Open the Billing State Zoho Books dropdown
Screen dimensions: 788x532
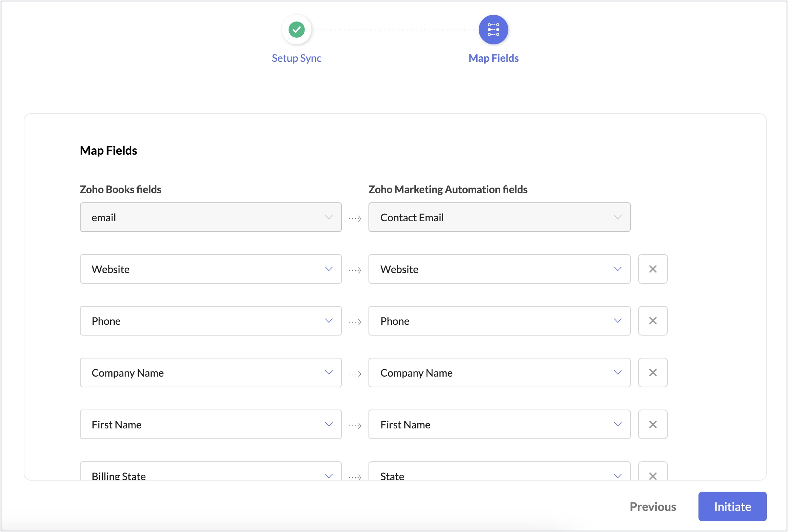[211, 471]
